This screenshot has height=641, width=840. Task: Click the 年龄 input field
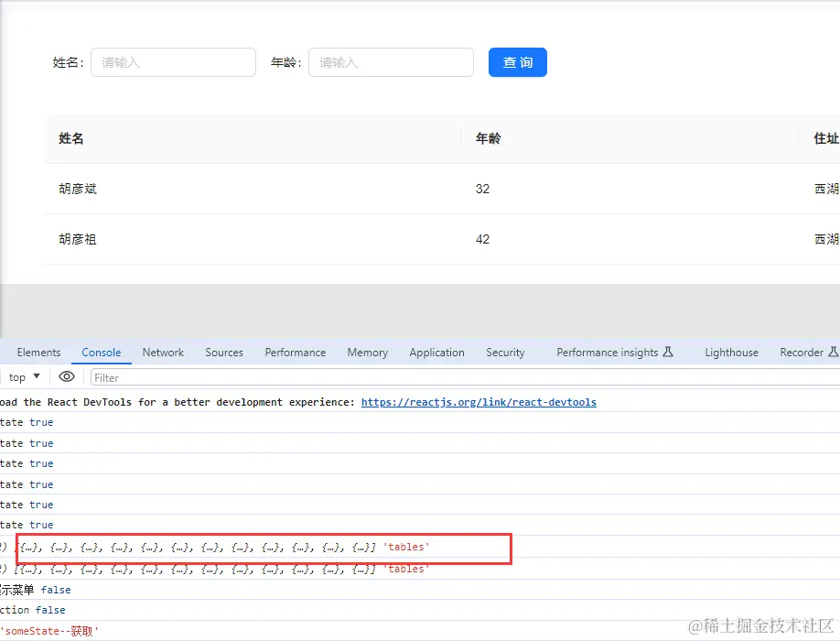tap(391, 62)
